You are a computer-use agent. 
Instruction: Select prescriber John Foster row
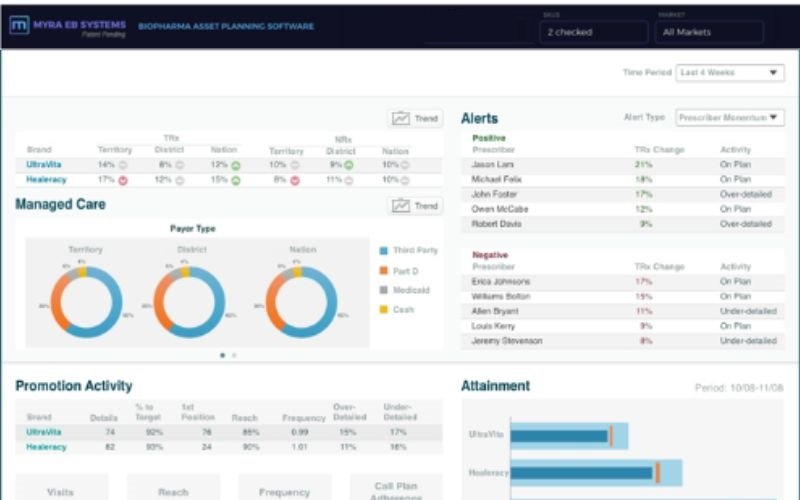[623, 194]
